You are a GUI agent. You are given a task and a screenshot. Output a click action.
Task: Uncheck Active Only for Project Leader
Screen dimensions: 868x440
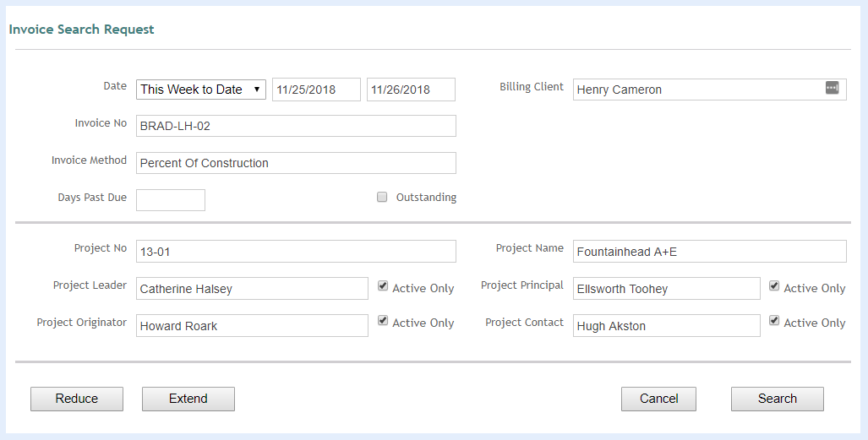[384, 286]
